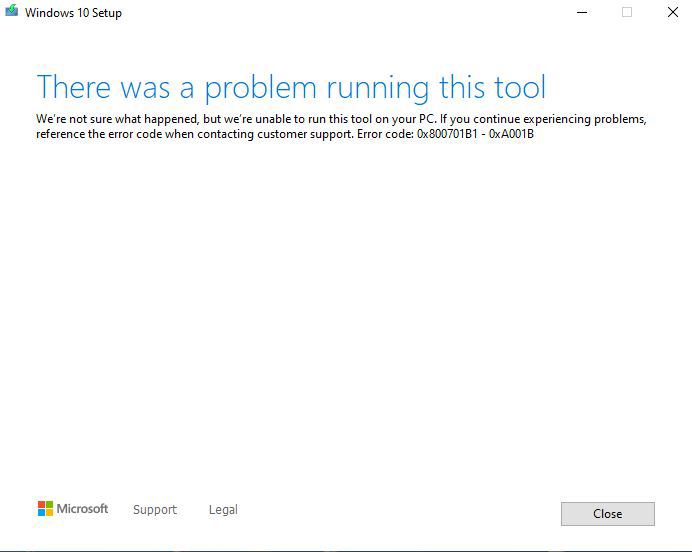The height and width of the screenshot is (552, 692).
Task: Click the Microsoft wordmark text
Action: (82, 509)
